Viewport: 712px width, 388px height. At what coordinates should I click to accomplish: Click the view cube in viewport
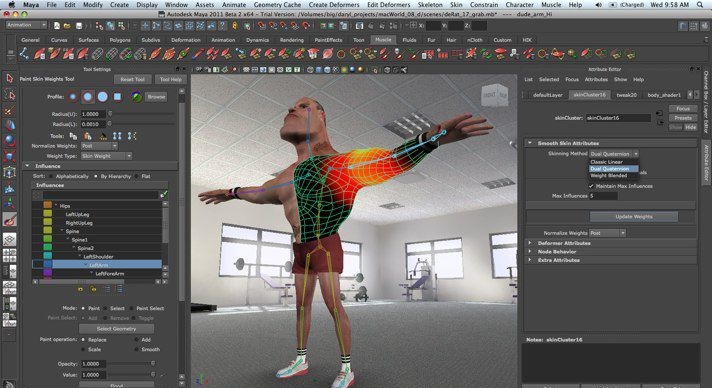pos(494,95)
